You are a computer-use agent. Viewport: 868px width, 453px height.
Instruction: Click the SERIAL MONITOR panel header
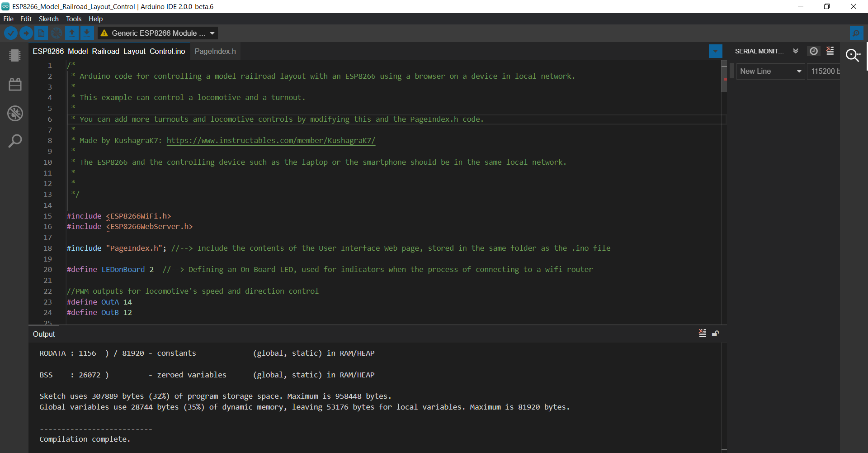pyautogui.click(x=760, y=51)
